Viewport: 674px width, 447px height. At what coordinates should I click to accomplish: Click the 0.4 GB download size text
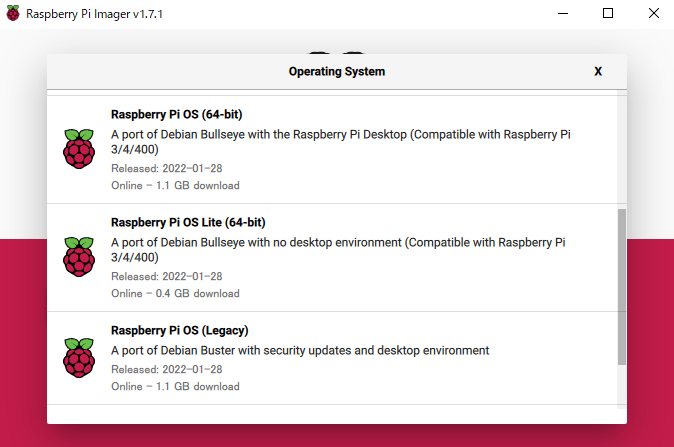pyautogui.click(x=175, y=294)
